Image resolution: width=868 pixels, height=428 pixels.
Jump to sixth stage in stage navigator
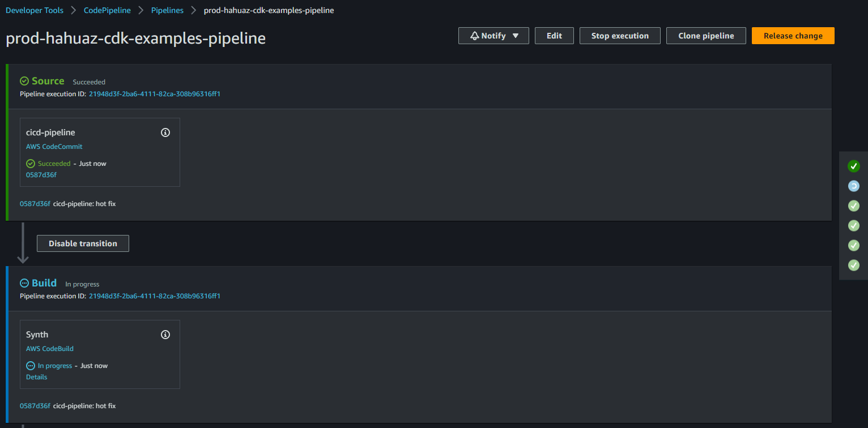(854, 265)
